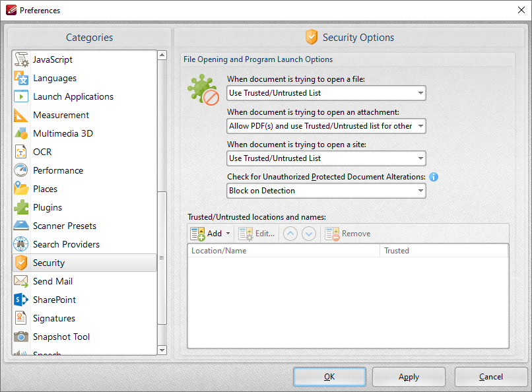Click the Location/Name column header
Image resolution: width=532 pixels, height=392 pixels.
pos(283,251)
